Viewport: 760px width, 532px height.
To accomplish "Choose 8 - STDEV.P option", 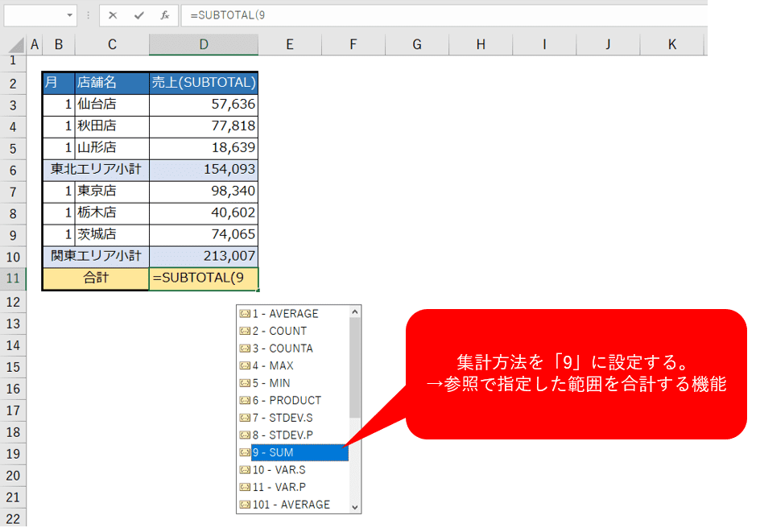I will coord(294,435).
